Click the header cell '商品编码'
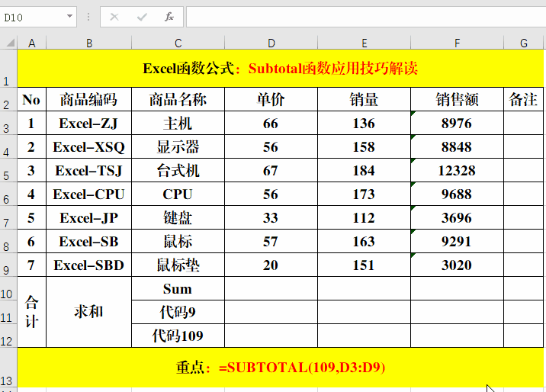546x392 pixels. tap(88, 100)
